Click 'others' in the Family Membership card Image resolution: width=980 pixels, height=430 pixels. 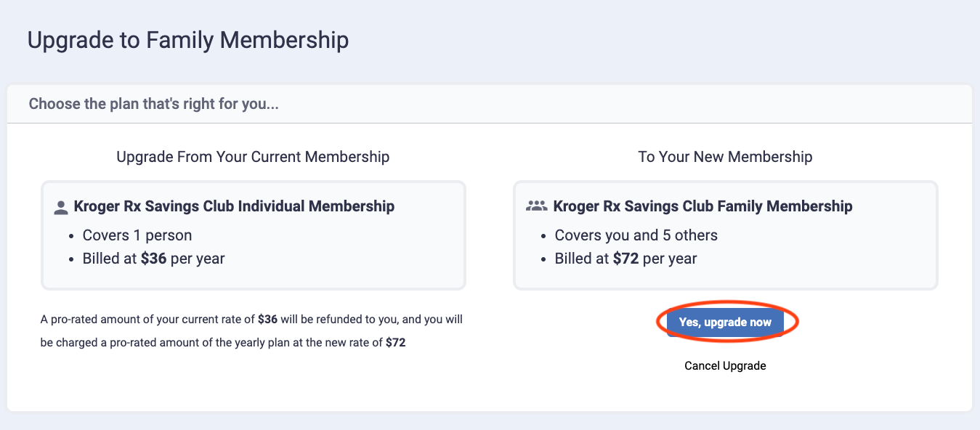coord(696,235)
